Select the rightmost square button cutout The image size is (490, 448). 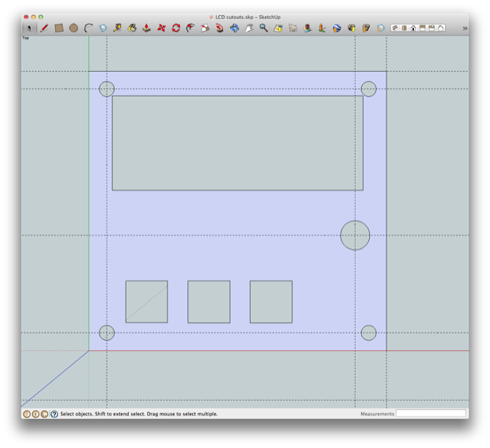271,302
